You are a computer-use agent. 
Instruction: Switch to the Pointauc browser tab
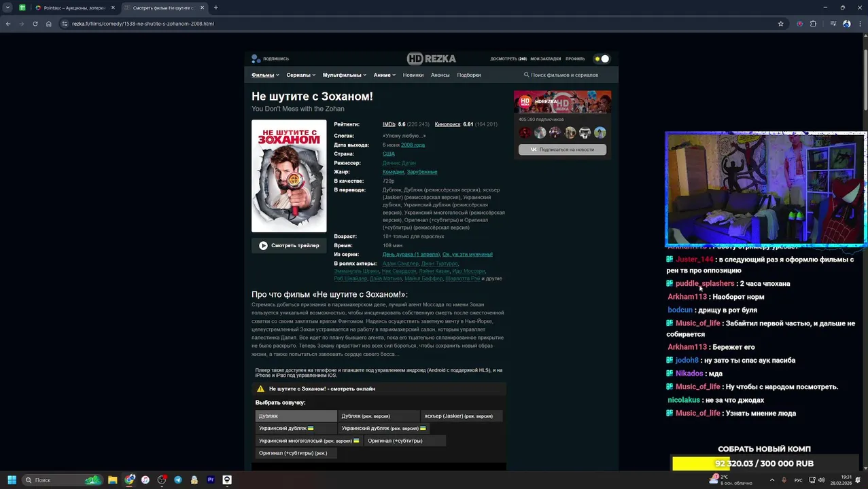pos(74,7)
